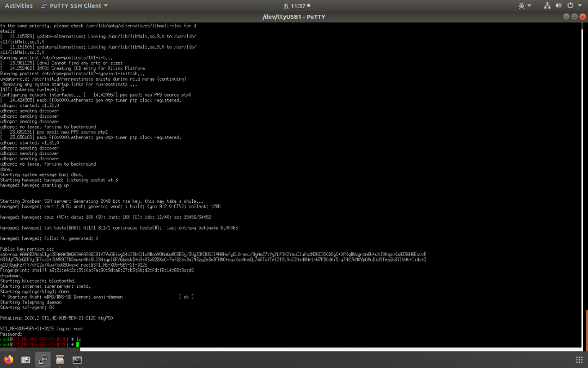Click the PuTTY icon in the dock
This screenshot has height=368, width=588.
click(x=43, y=360)
